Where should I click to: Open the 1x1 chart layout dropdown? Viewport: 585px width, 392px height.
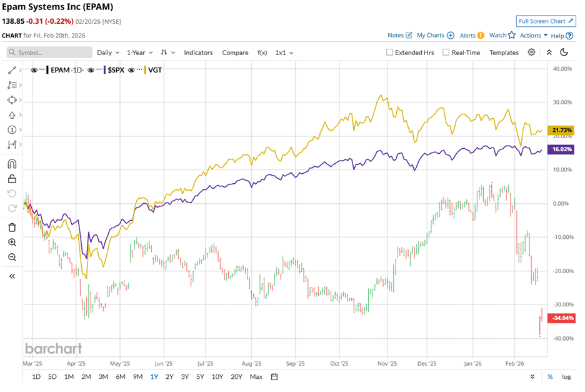284,53
